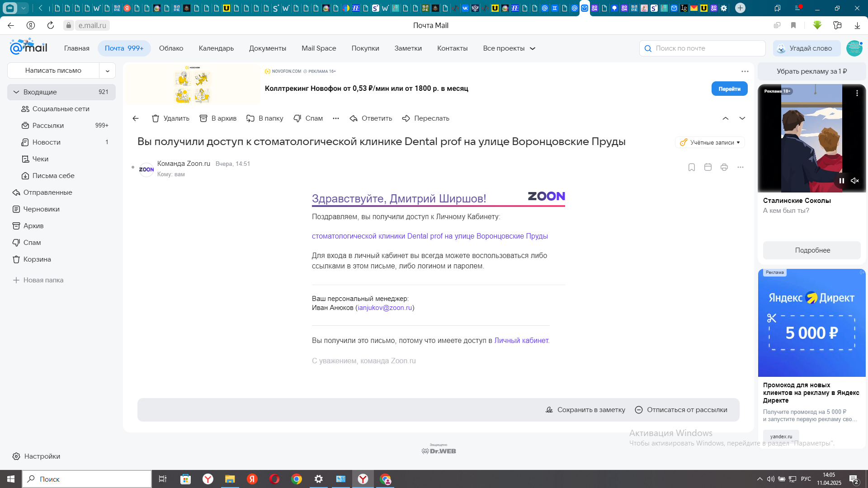Create calendar event from email icon
Viewport: 868px width, 488px height.
coord(708,167)
